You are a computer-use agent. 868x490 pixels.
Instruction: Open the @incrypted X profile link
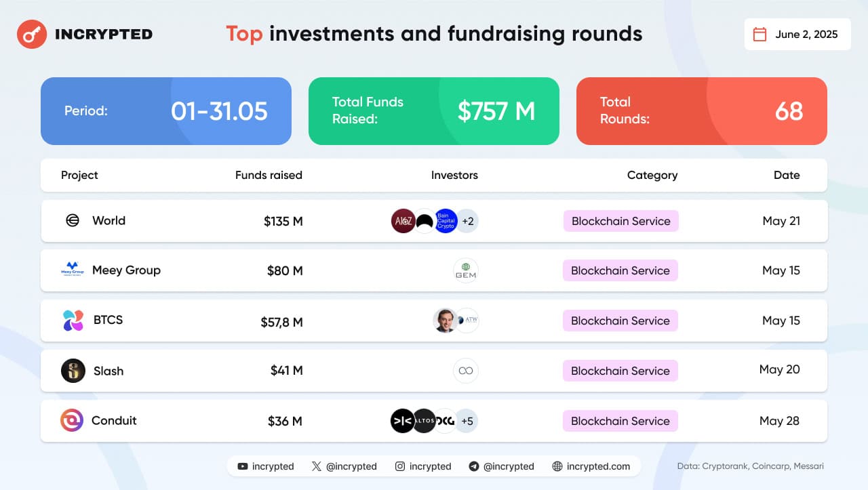[x=344, y=466]
